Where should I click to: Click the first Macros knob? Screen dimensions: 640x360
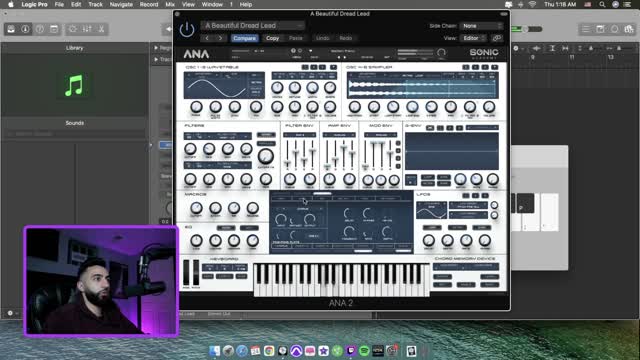pyautogui.click(x=196, y=208)
